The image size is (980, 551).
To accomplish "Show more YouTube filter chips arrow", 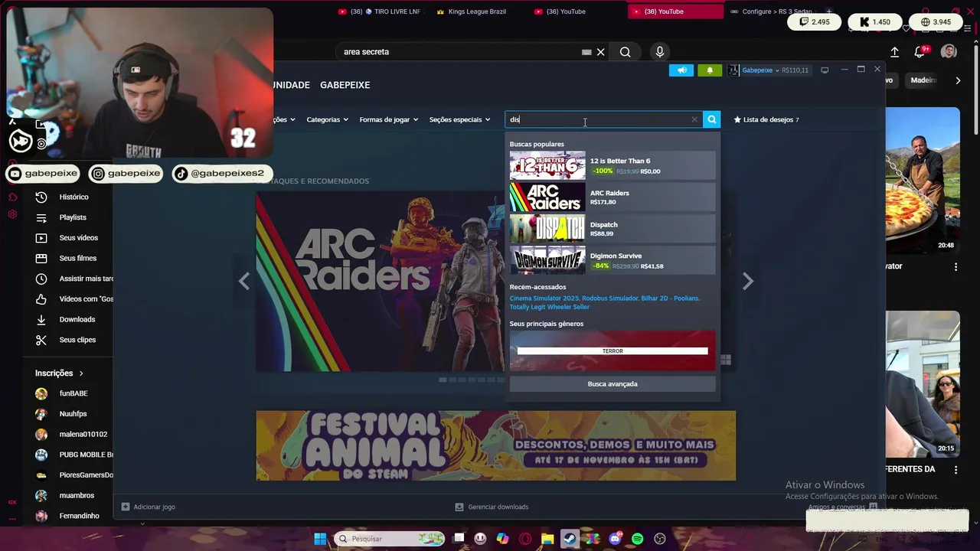I will [x=958, y=80].
